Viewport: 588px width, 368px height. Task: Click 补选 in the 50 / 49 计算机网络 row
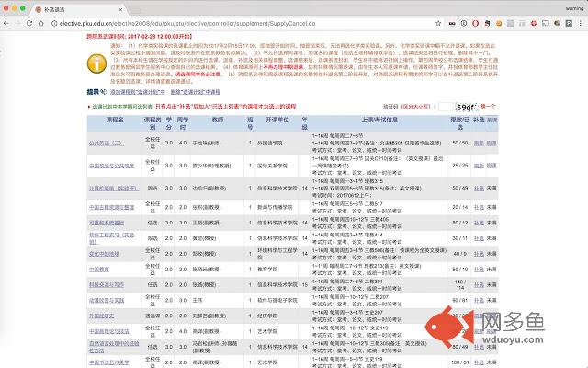coord(479,188)
